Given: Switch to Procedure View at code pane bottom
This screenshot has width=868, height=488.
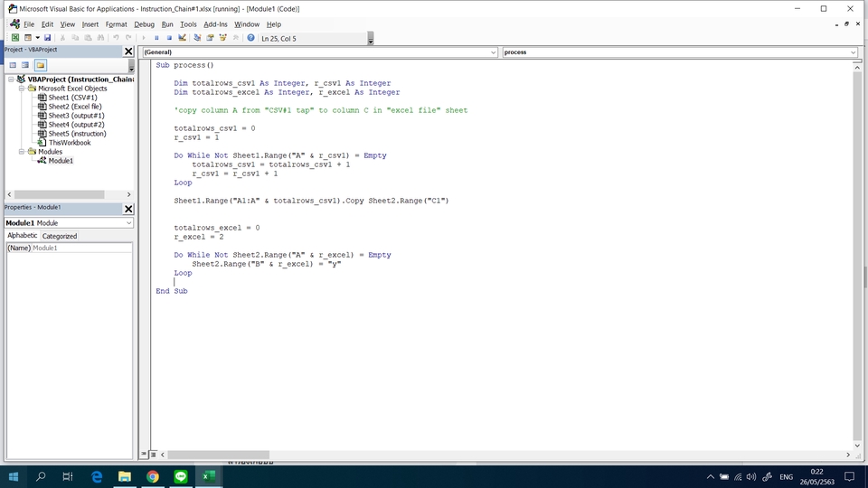Looking at the screenshot, I should [x=144, y=455].
